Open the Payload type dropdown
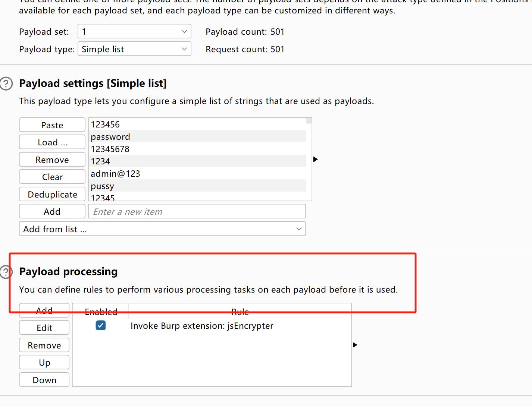This screenshot has width=532, height=407. (134, 49)
